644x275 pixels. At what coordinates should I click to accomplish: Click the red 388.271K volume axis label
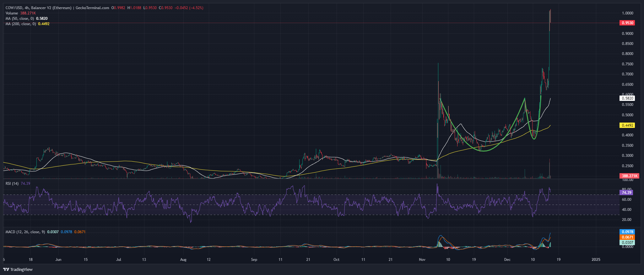tap(629, 176)
